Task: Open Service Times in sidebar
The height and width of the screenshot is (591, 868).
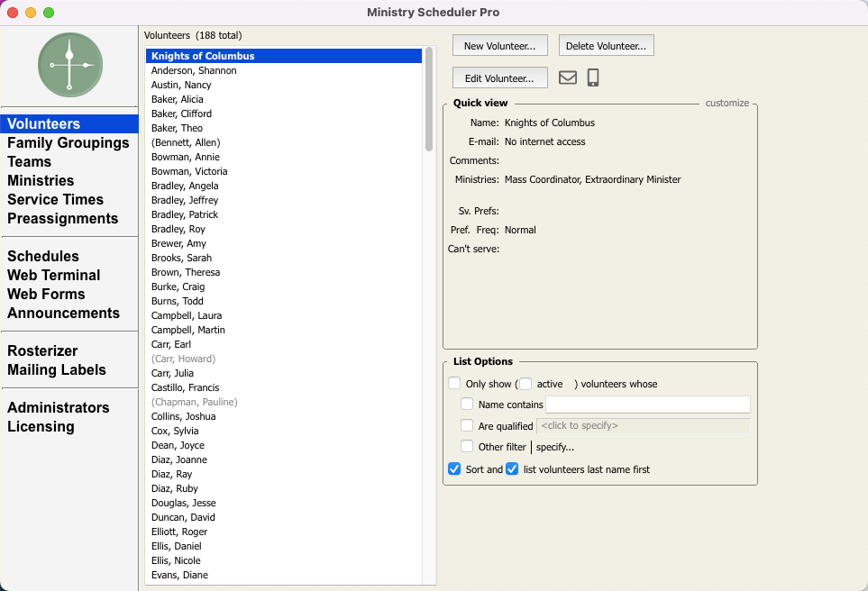Action: 69,199
